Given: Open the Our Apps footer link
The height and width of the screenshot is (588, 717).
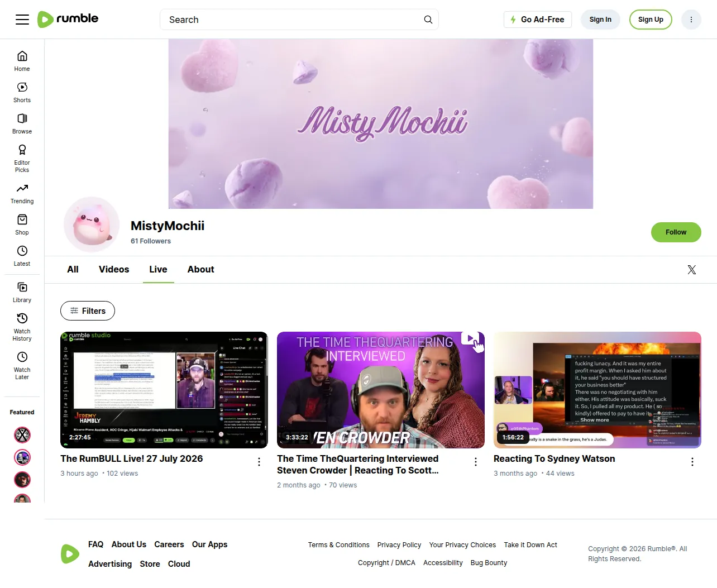Looking at the screenshot, I should coord(210,544).
